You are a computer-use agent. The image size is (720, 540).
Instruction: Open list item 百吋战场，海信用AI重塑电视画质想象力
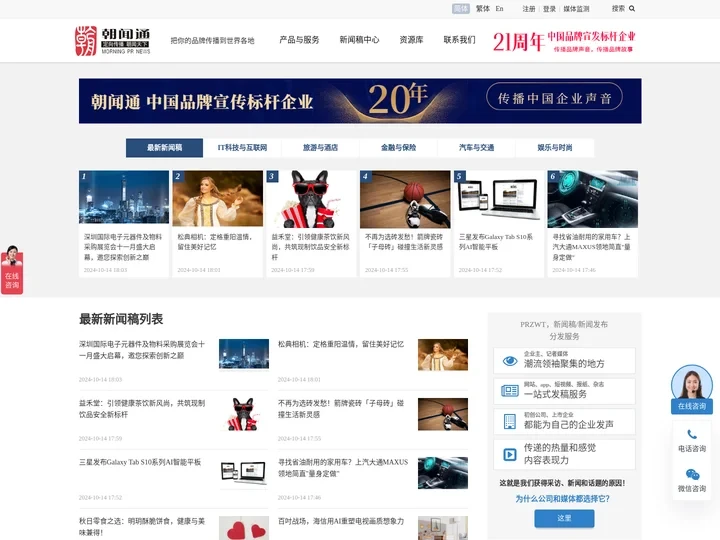[x=341, y=521]
